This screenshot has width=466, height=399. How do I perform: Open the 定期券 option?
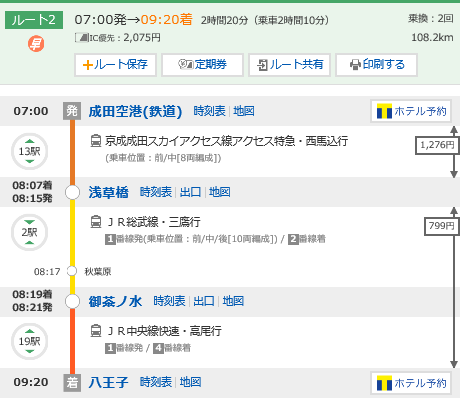point(202,65)
